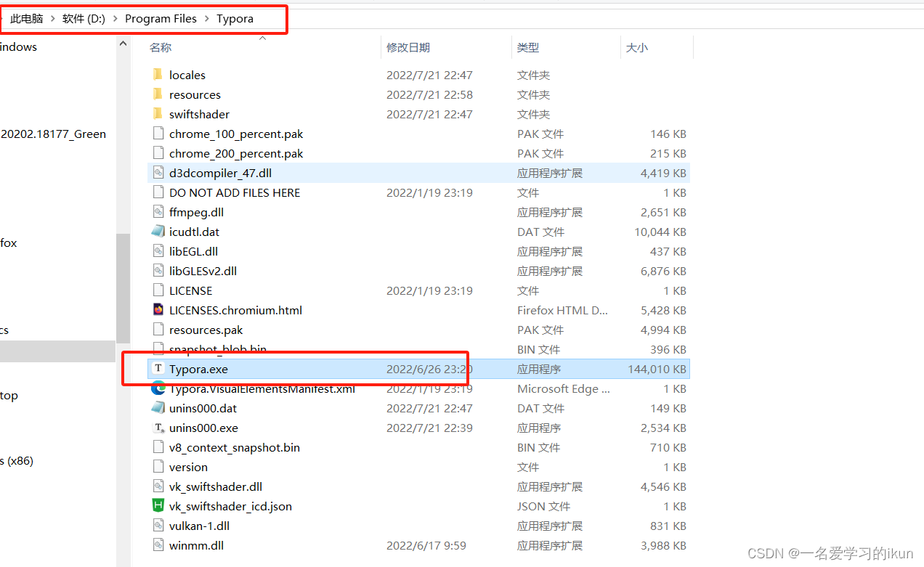
Task: Click the navigation pane scrollbar thumb
Action: tap(123, 288)
